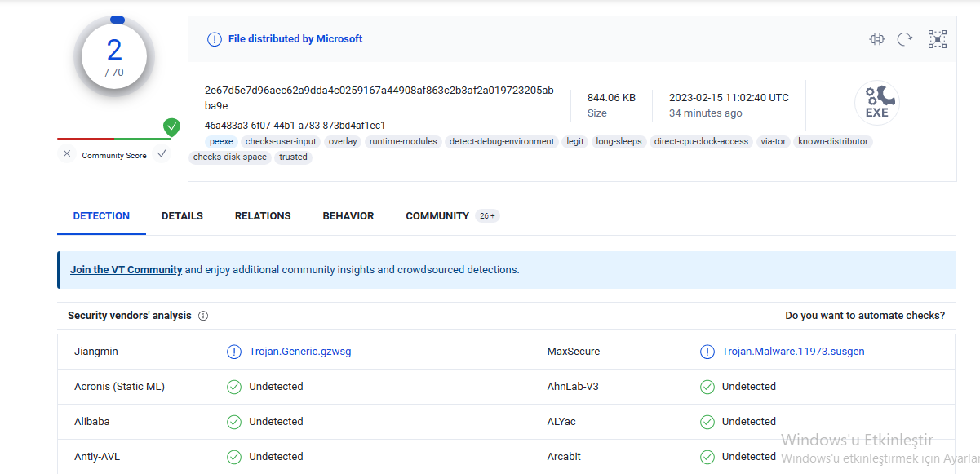
Task: Click the find similar files icon
Action: [x=877, y=39]
